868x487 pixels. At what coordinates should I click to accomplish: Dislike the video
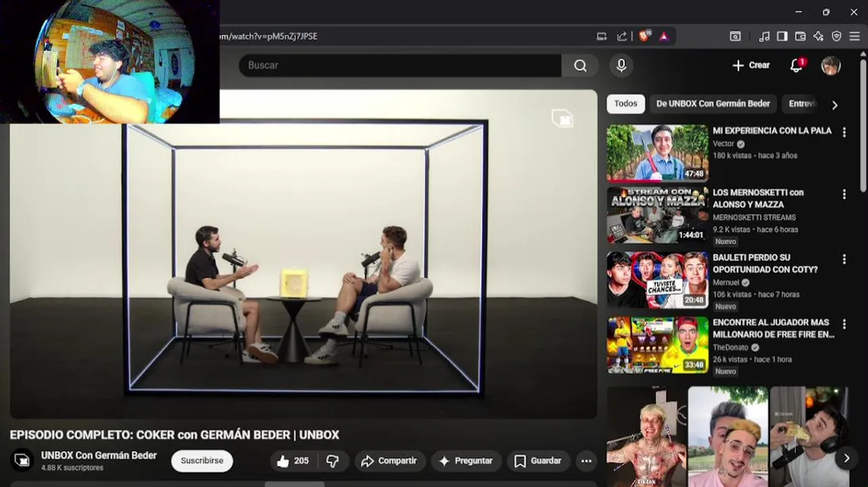tap(333, 461)
